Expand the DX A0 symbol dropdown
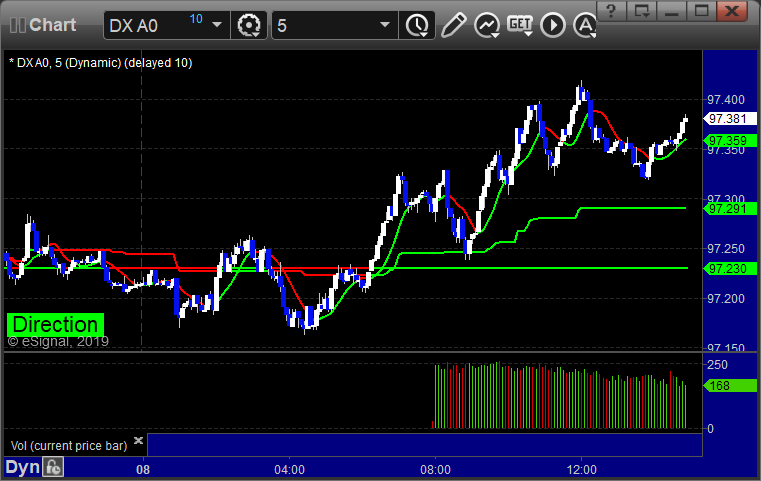 [217, 25]
